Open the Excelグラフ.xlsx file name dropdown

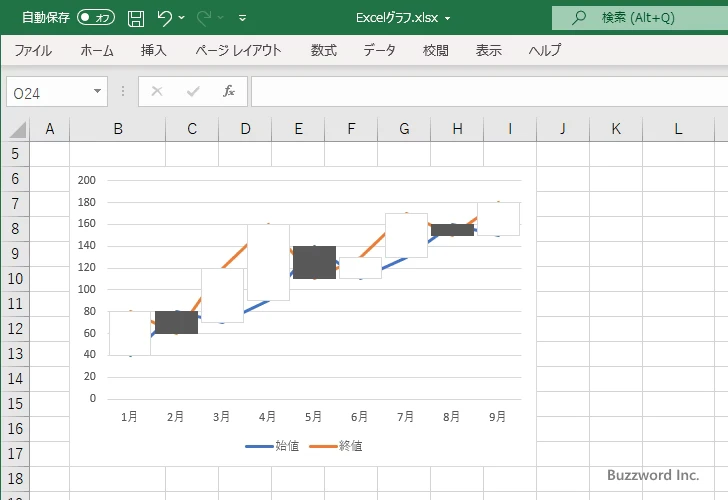(448, 18)
